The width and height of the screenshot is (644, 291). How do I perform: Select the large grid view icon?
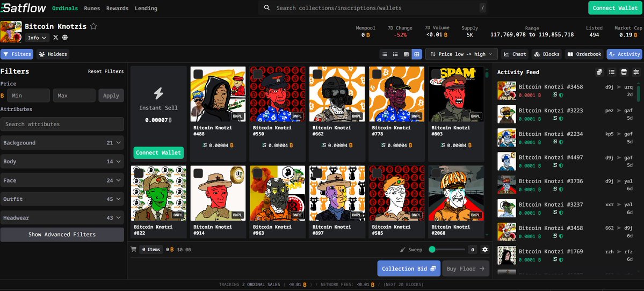pos(416,54)
